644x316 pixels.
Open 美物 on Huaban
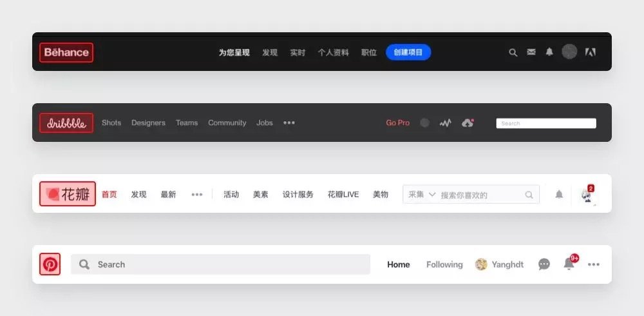pyautogui.click(x=381, y=194)
